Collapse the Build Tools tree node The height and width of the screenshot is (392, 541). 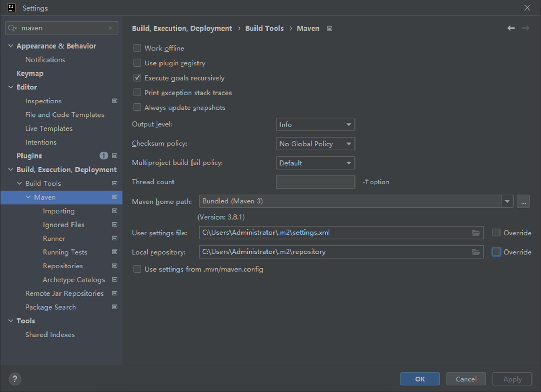click(19, 183)
